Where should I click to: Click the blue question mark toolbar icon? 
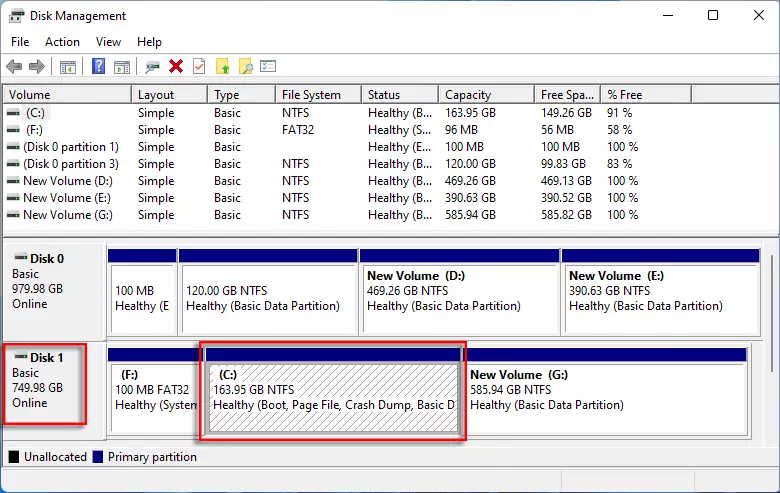tap(99, 67)
